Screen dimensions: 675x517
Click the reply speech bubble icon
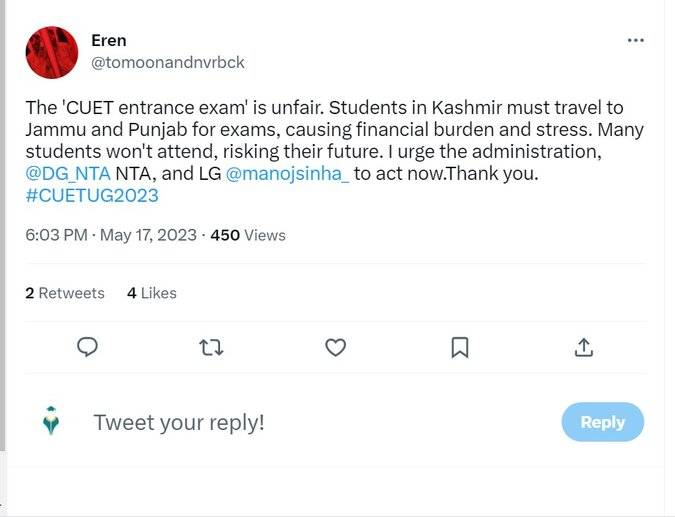(88, 347)
